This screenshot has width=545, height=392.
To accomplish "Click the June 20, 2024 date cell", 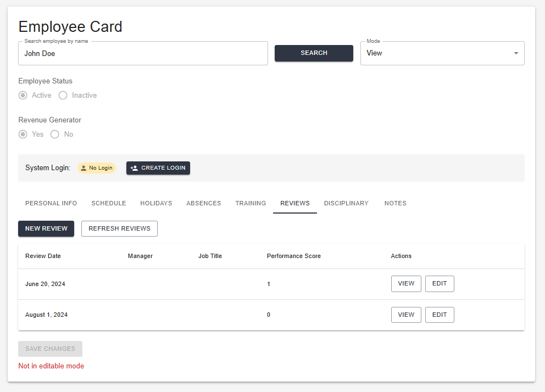I will tap(45, 284).
